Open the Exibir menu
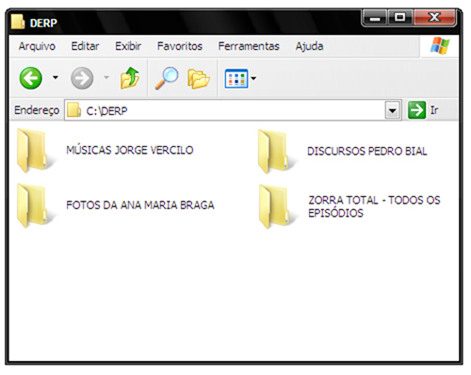 (128, 46)
